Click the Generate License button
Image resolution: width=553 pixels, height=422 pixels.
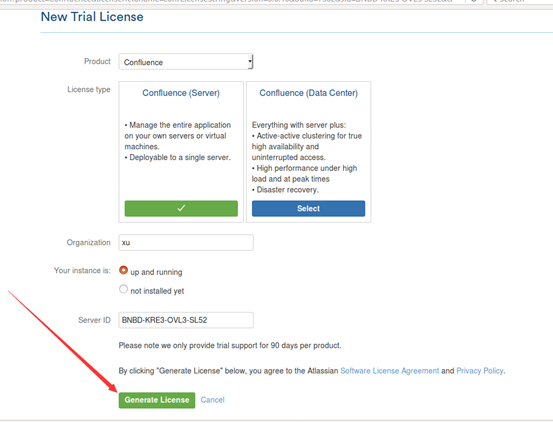pyautogui.click(x=157, y=400)
